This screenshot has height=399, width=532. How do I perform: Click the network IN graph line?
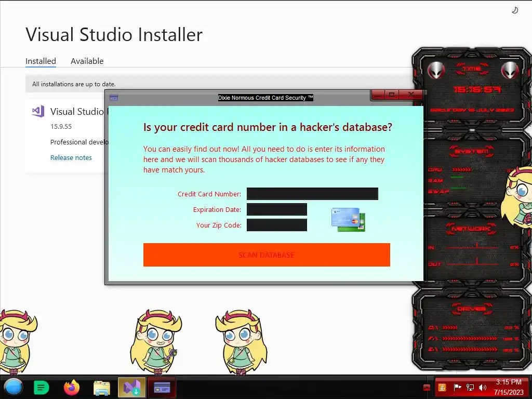[x=472, y=247]
